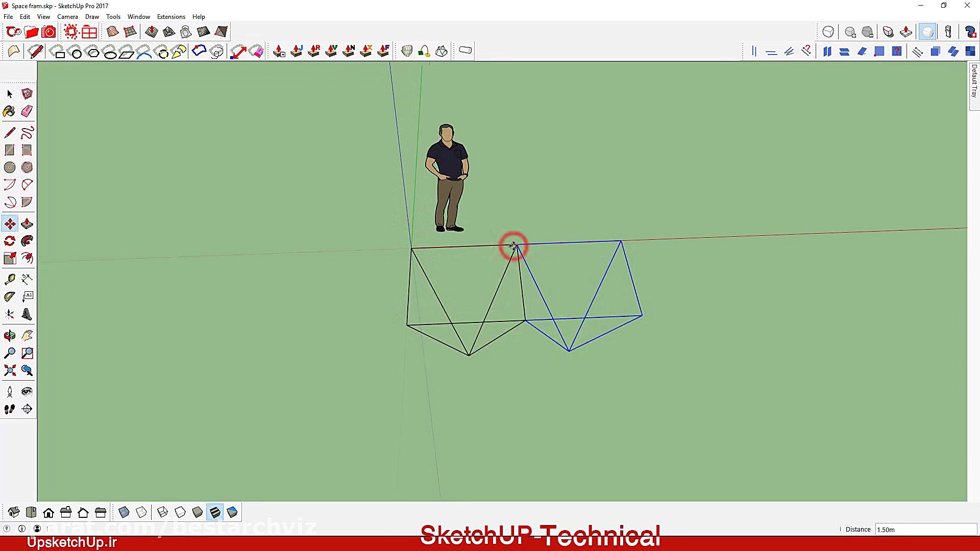Select the Tape Measure tool

(9, 279)
